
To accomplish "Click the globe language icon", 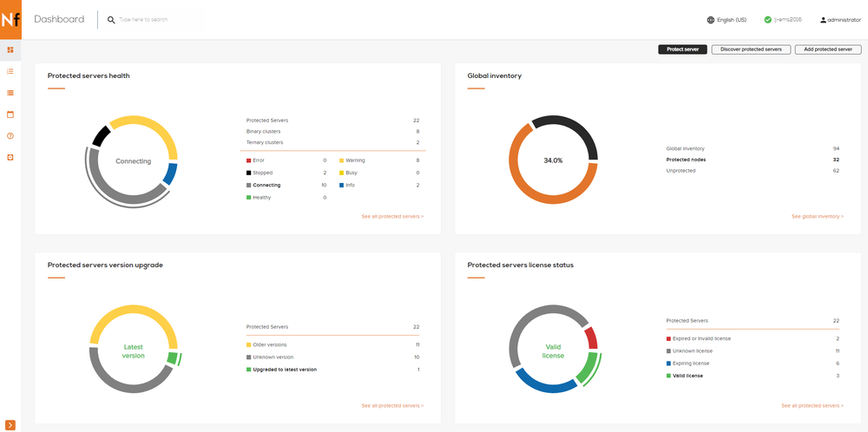I will 711,20.
